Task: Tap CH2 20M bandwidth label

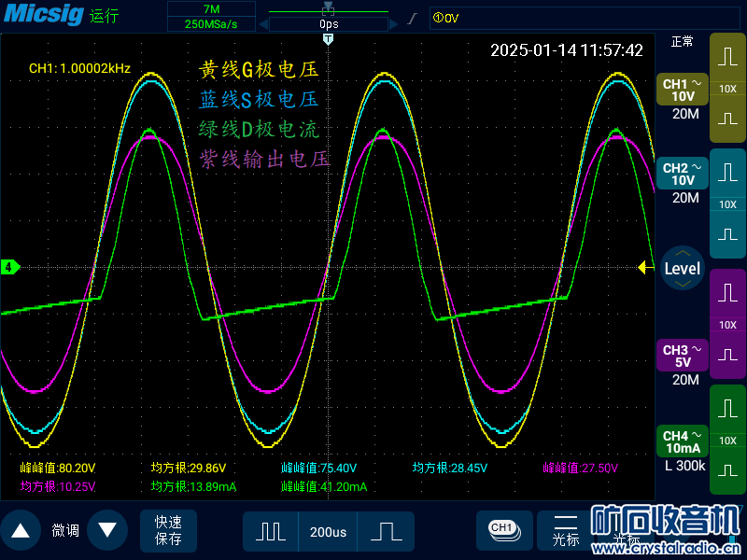Action: point(685,198)
